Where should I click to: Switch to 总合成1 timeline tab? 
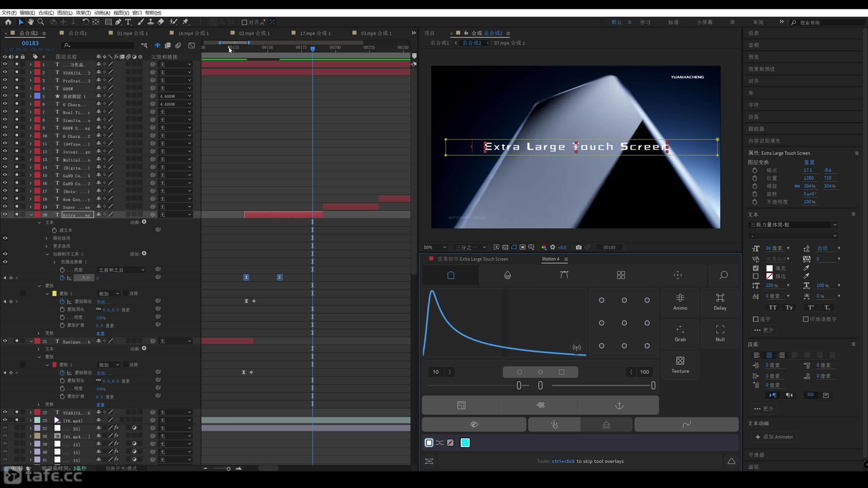point(78,33)
